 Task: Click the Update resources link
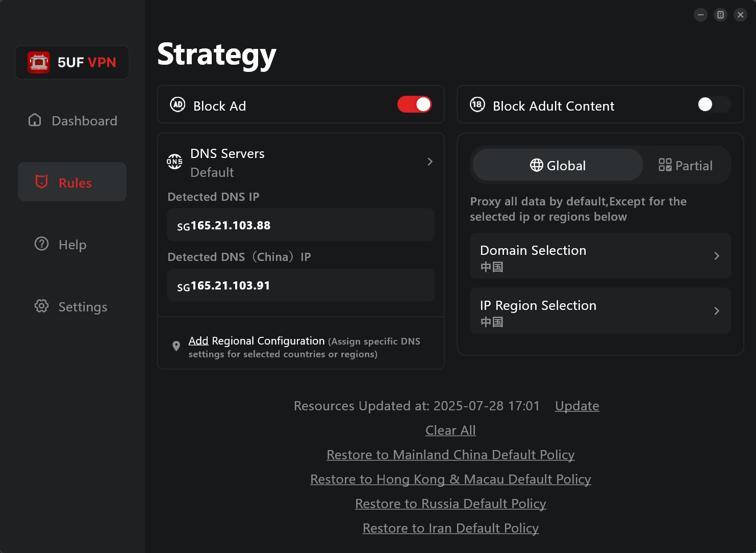(577, 406)
